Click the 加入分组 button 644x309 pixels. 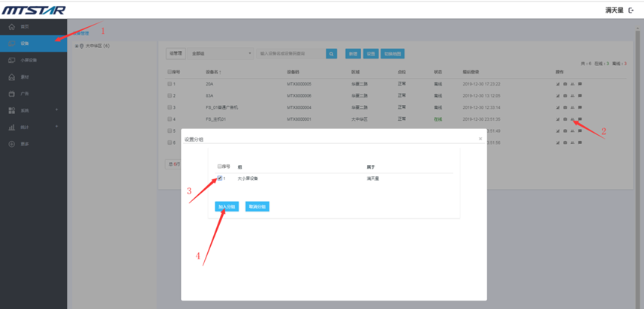click(227, 206)
